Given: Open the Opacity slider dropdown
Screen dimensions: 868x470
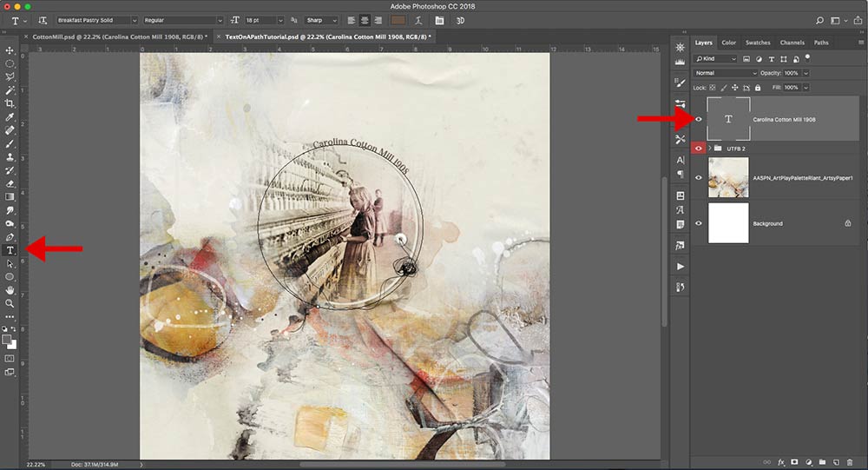Looking at the screenshot, I should (x=806, y=73).
